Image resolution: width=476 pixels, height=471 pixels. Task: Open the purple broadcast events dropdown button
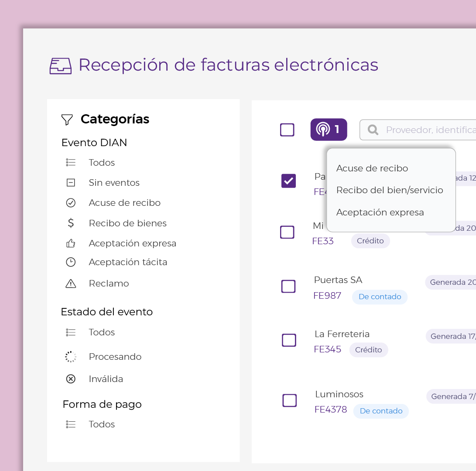(329, 130)
